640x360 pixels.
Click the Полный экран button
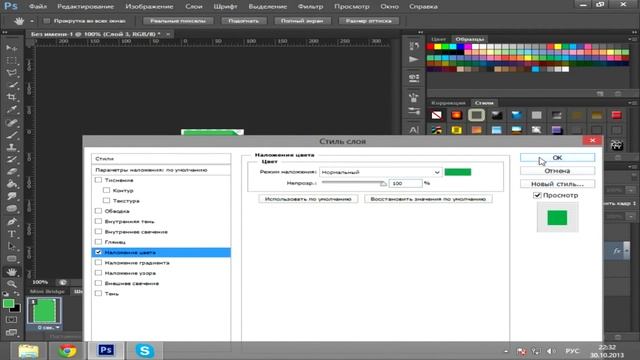[x=302, y=21]
